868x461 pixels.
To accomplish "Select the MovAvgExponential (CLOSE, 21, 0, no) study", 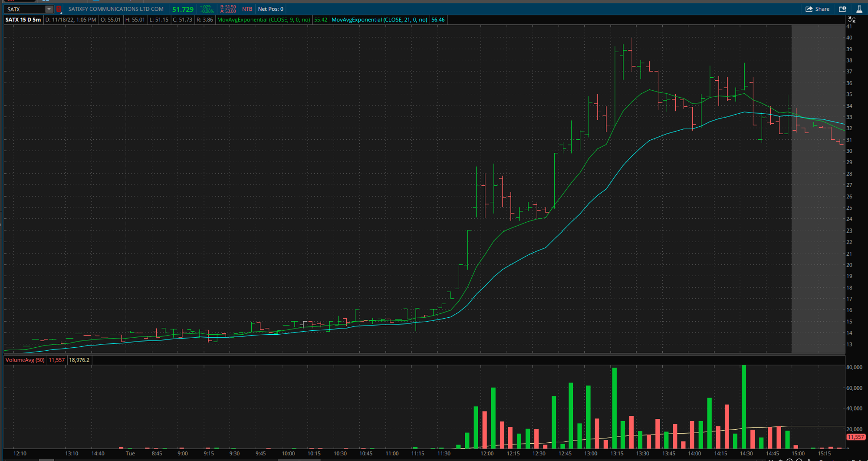I will pos(379,20).
